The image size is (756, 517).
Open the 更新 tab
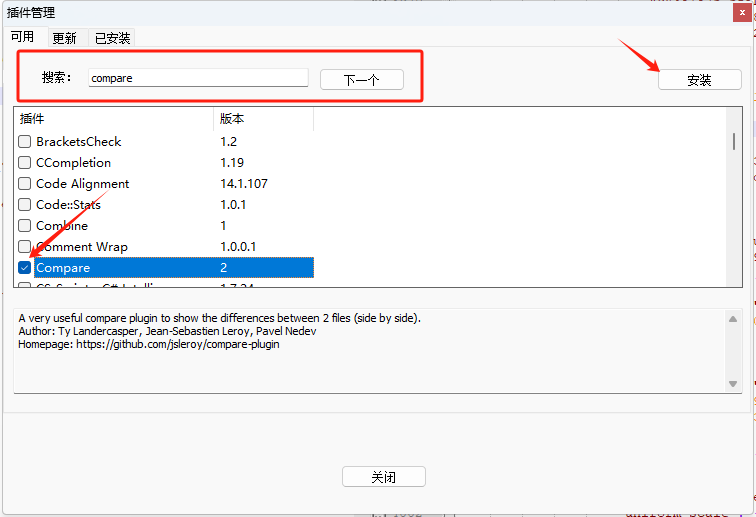(65, 38)
